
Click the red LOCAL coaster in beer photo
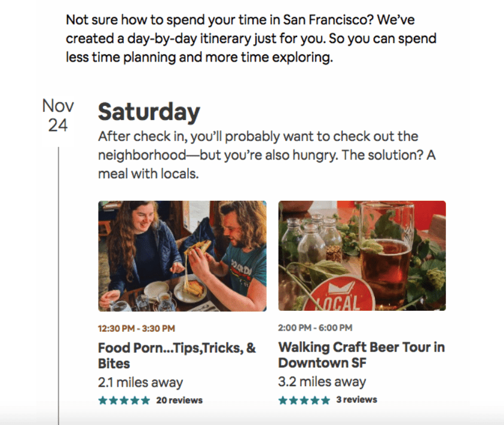[x=340, y=294]
